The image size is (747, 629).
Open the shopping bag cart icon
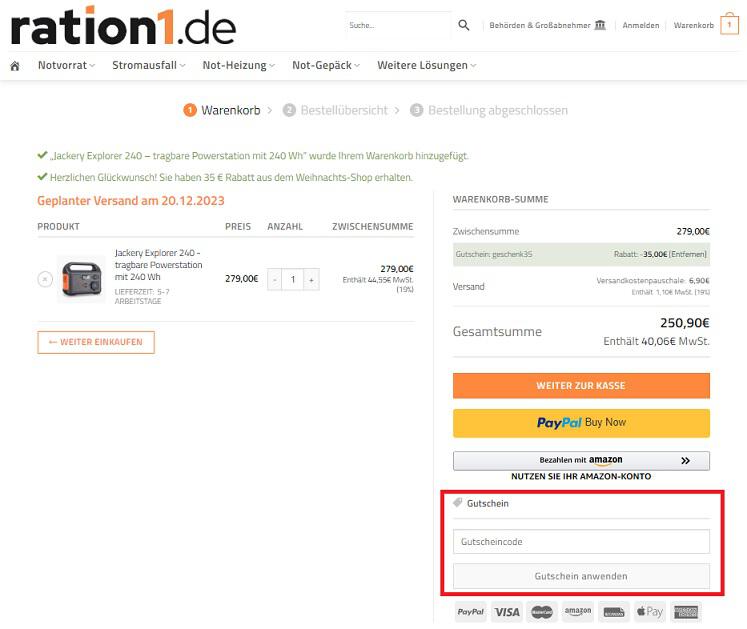coord(729,24)
